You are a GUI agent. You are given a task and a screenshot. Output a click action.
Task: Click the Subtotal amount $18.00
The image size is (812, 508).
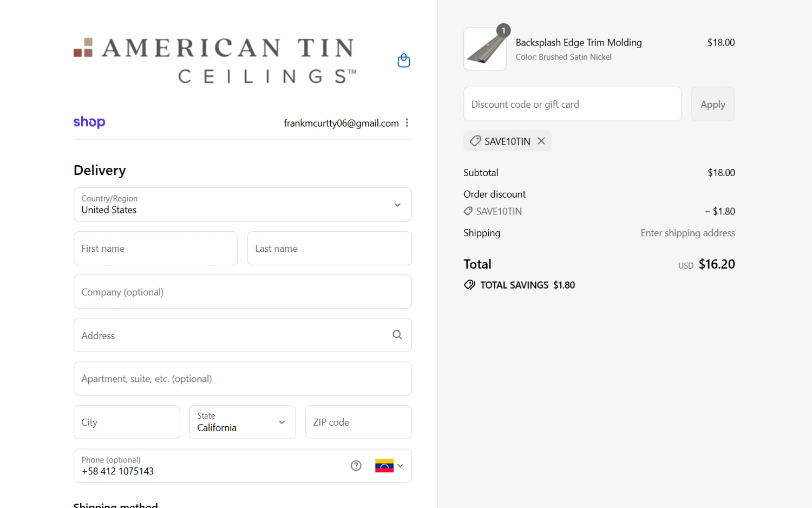(721, 173)
